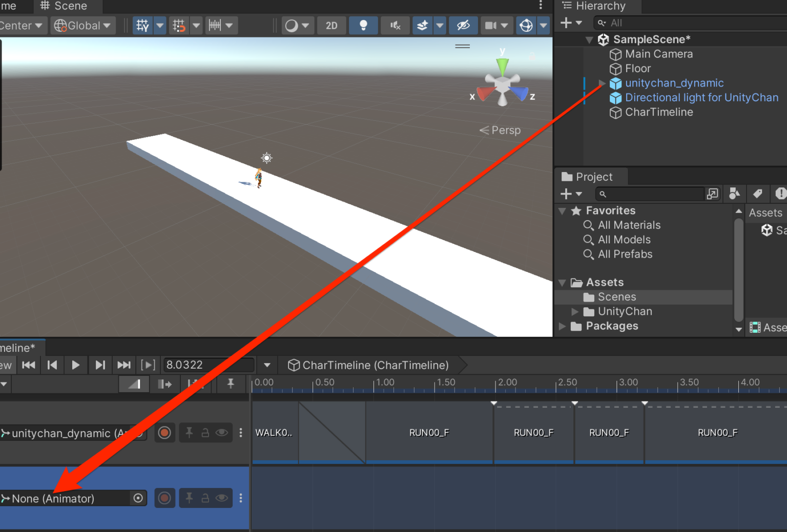The width and height of the screenshot is (787, 532).
Task: Expand the Packages folder
Action: pos(563,326)
